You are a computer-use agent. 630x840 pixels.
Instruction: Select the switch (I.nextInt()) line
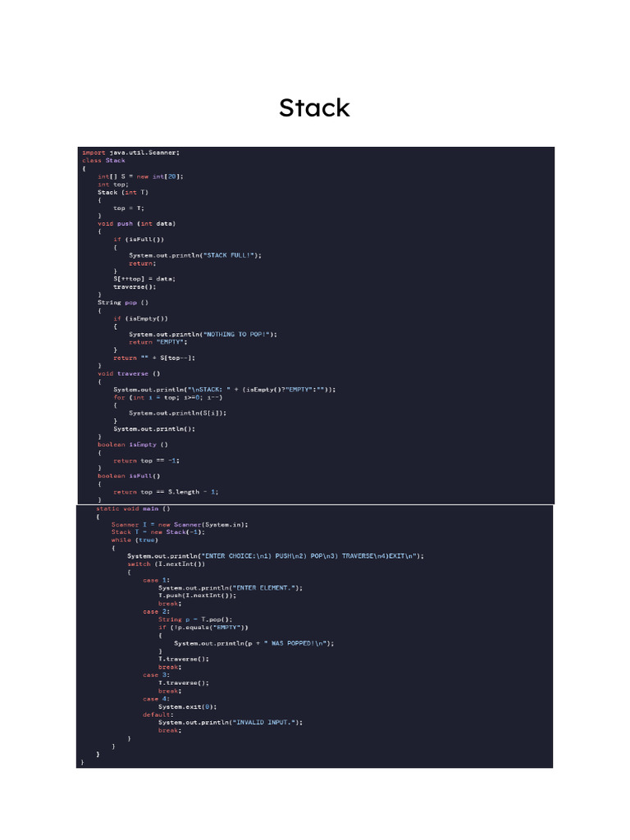[166, 564]
